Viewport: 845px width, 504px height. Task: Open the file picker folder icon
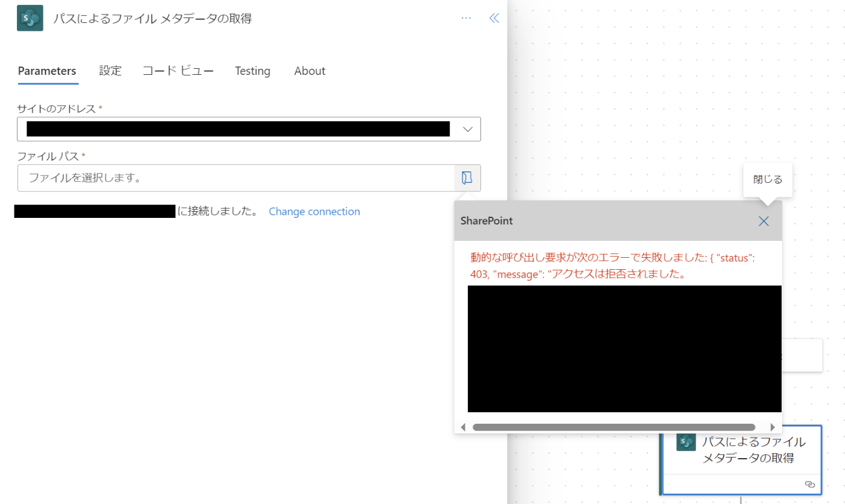(x=467, y=177)
